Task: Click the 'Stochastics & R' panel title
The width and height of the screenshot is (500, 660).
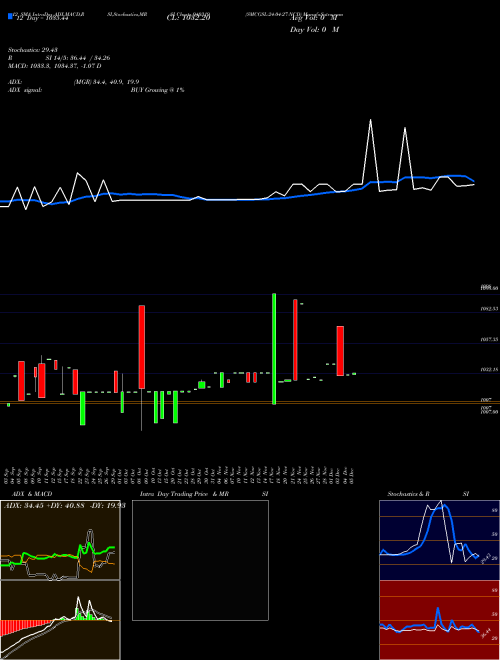Action: (x=408, y=494)
